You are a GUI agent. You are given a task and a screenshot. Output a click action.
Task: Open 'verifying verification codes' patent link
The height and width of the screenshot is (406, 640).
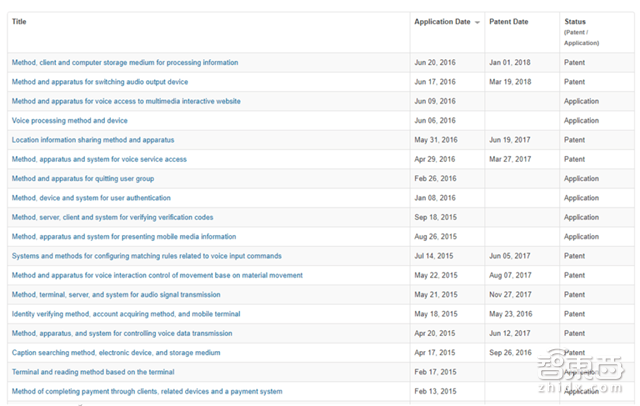coord(112,217)
